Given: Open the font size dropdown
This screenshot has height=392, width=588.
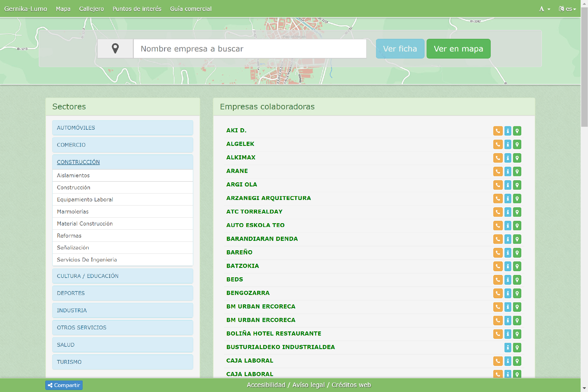Looking at the screenshot, I should [x=544, y=9].
